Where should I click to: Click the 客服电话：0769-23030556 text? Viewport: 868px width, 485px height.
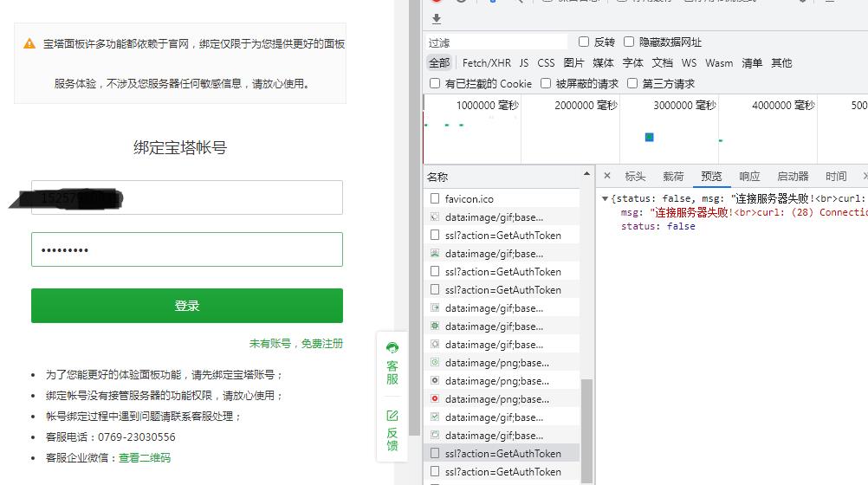111,437
